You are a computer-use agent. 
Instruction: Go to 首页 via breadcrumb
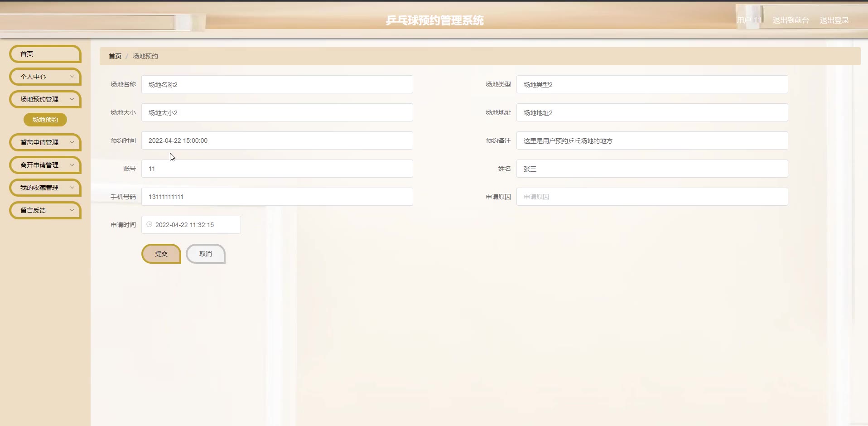115,56
